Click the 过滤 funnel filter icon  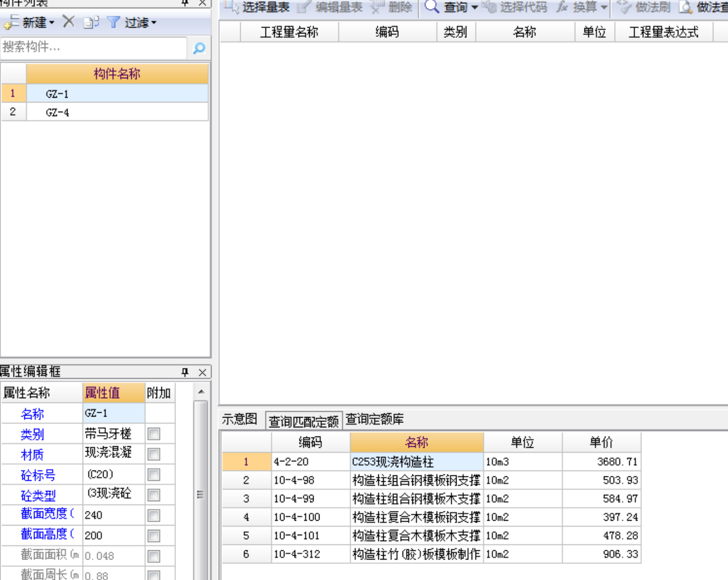pyautogui.click(x=113, y=22)
